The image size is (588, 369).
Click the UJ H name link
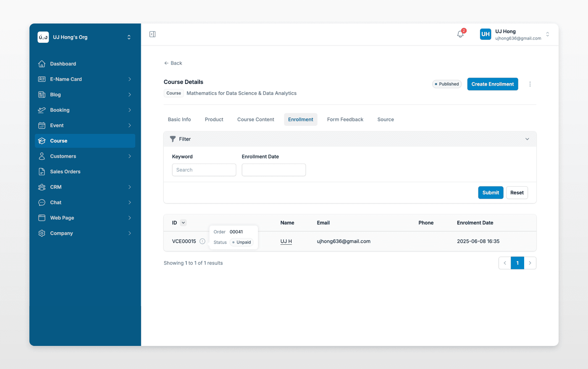coord(286,241)
